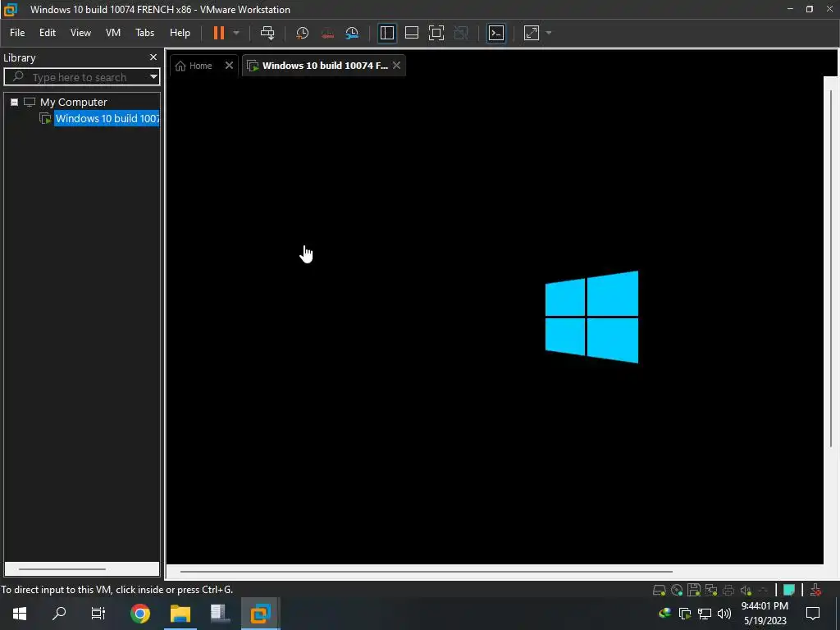
Task: Open the Tabs menu
Action: click(x=144, y=33)
